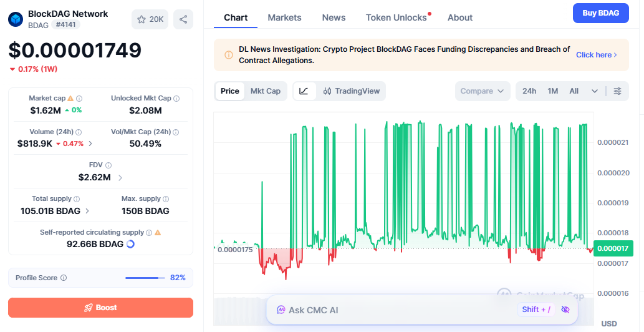Click info icon beside Total supply
644x332 pixels.
[x=77, y=199]
